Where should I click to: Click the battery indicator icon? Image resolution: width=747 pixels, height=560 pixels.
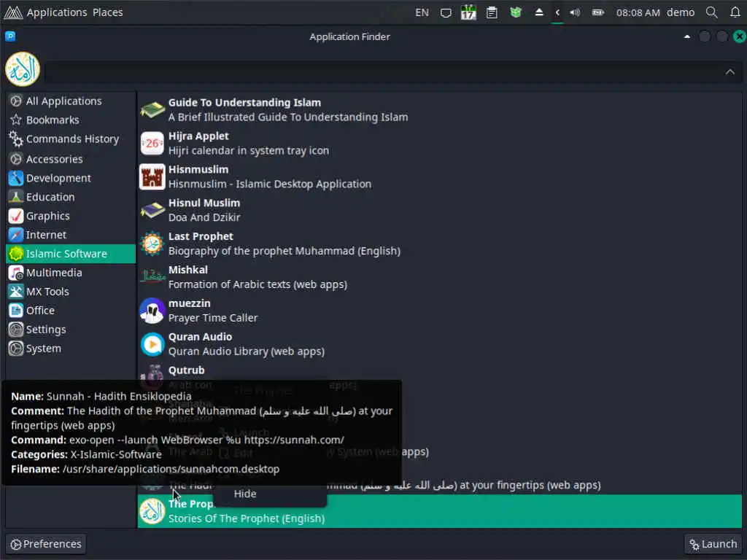point(598,12)
